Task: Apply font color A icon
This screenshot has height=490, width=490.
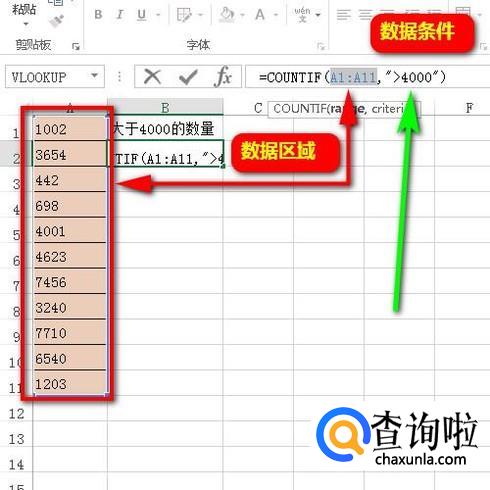Action: (x=259, y=15)
